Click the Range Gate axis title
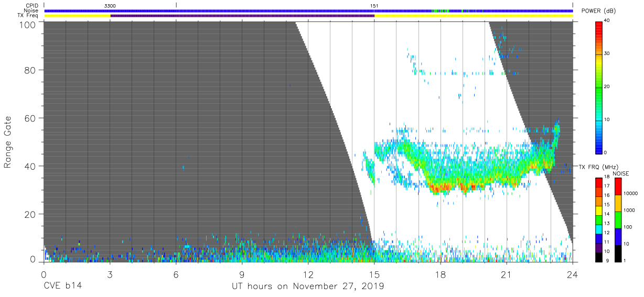 [8, 142]
